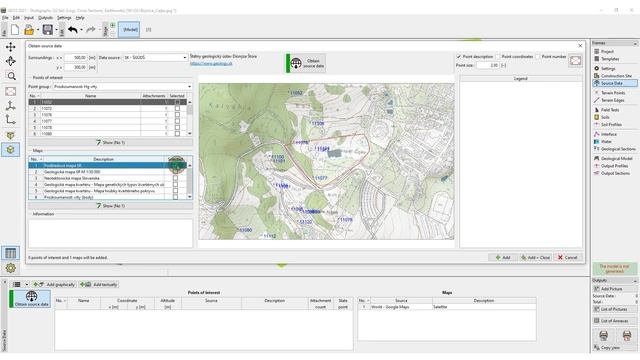Enable the Point number checkbox

point(538,56)
